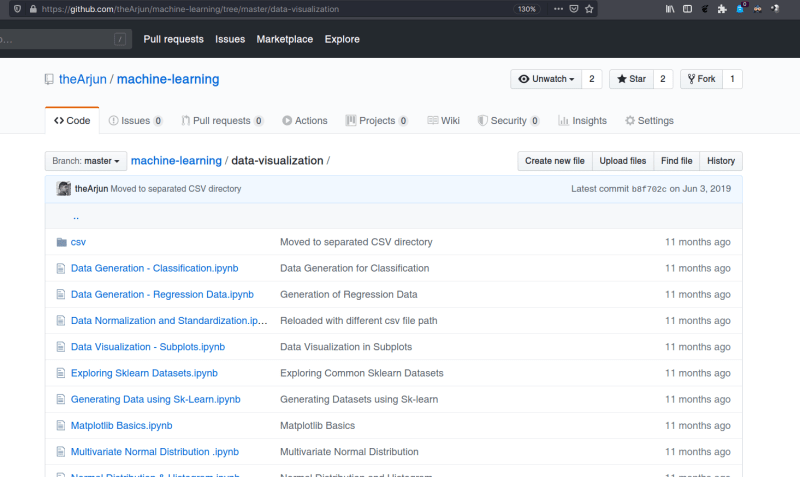Open Pull requests in the top navigation bar

pyautogui.click(x=173, y=39)
